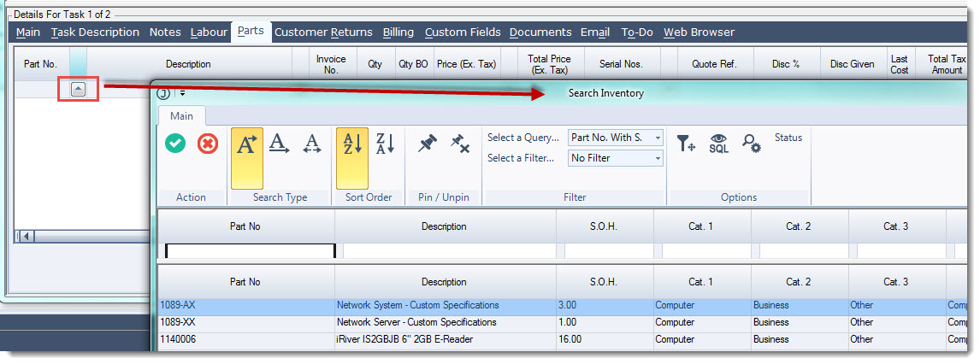Screen dimensions: 980x364
Task: Select 'contains' search type icon
Action: pos(312,144)
